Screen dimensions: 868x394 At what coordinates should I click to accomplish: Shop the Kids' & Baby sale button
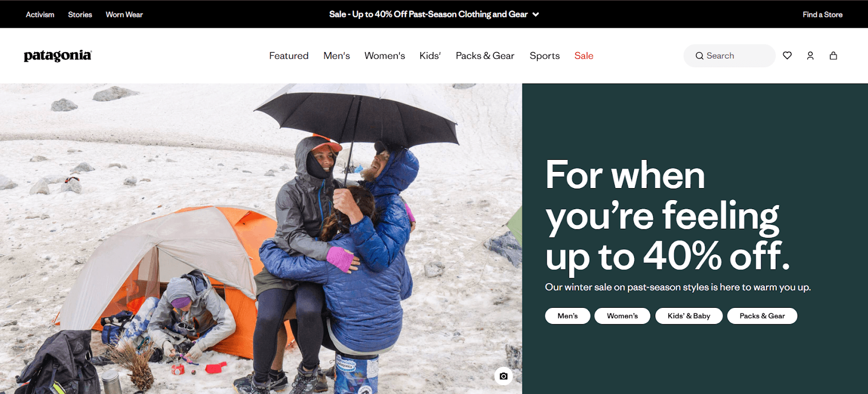(x=689, y=316)
